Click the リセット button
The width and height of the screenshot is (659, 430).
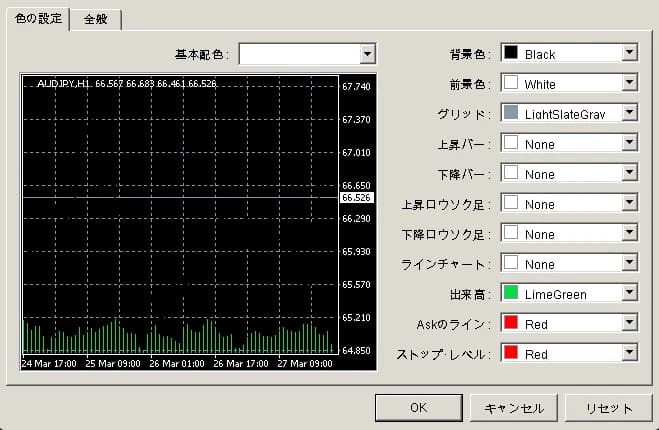pos(609,408)
